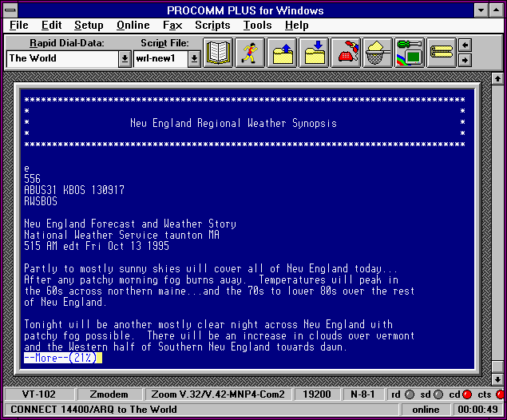Viewport: 507px width, 420px height.
Task: Click the vertical scrollbar thumb
Action: point(497,367)
